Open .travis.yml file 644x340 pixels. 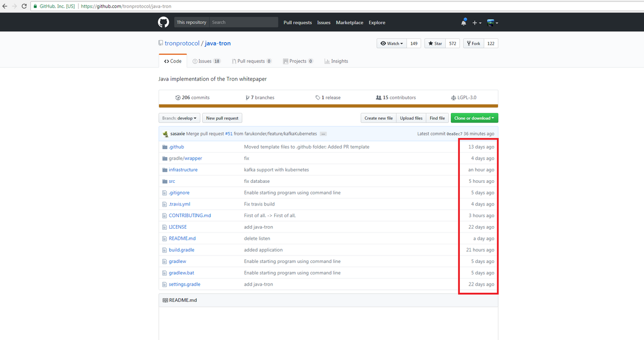180,204
